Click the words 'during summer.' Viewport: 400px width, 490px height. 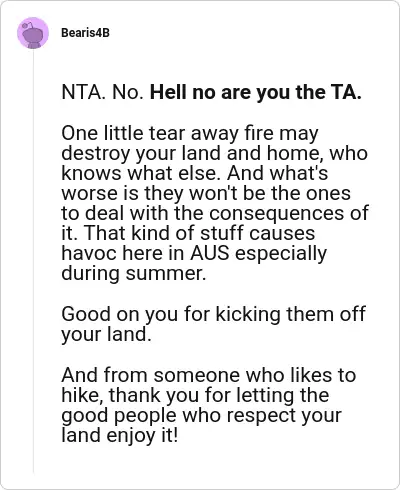[x=134, y=273]
